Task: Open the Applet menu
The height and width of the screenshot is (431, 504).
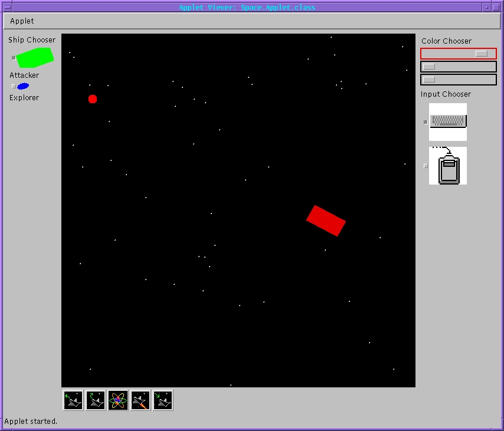Action: [22, 21]
